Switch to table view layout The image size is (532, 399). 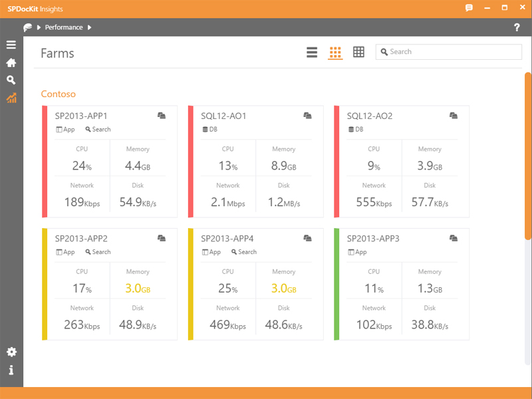pos(358,52)
